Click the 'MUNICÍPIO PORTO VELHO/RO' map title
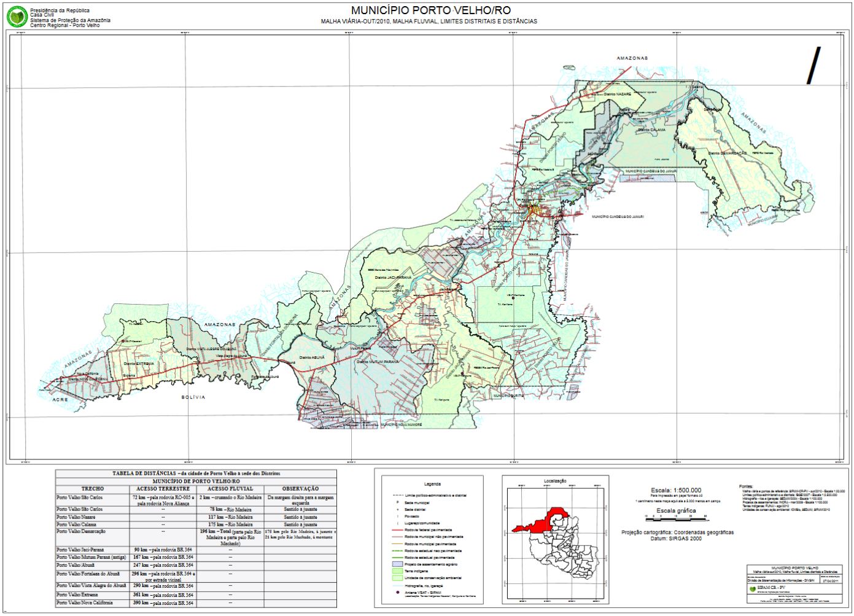 [x=431, y=10]
